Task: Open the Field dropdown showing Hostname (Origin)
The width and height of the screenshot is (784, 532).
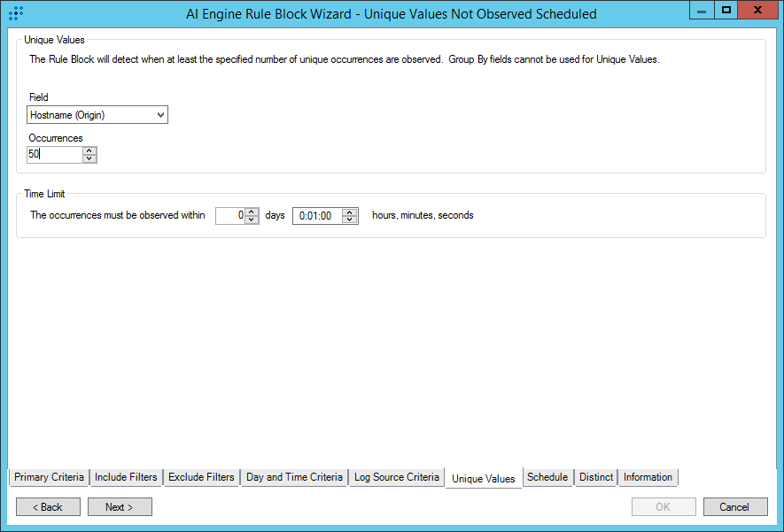Action: tap(97, 114)
